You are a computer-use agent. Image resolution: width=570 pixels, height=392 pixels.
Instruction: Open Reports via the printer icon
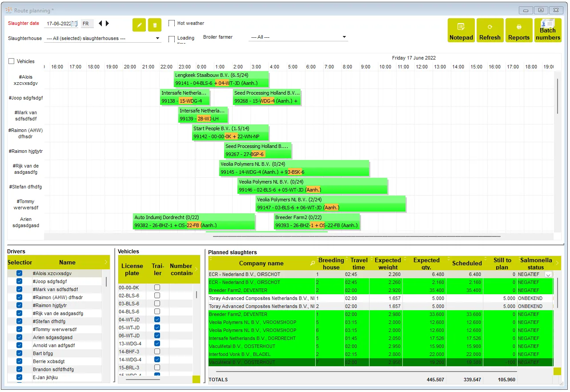point(519,30)
